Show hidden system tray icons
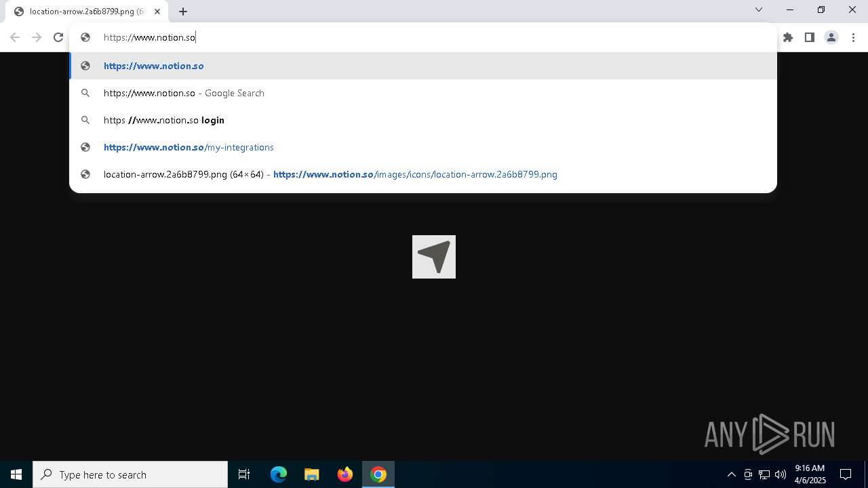The image size is (868, 488). tap(732, 474)
